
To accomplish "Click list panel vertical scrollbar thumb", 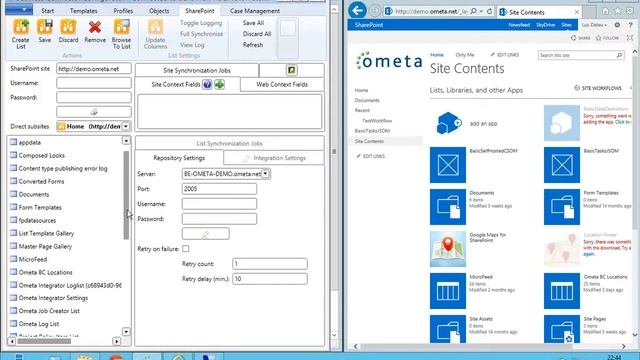I will coord(126,195).
